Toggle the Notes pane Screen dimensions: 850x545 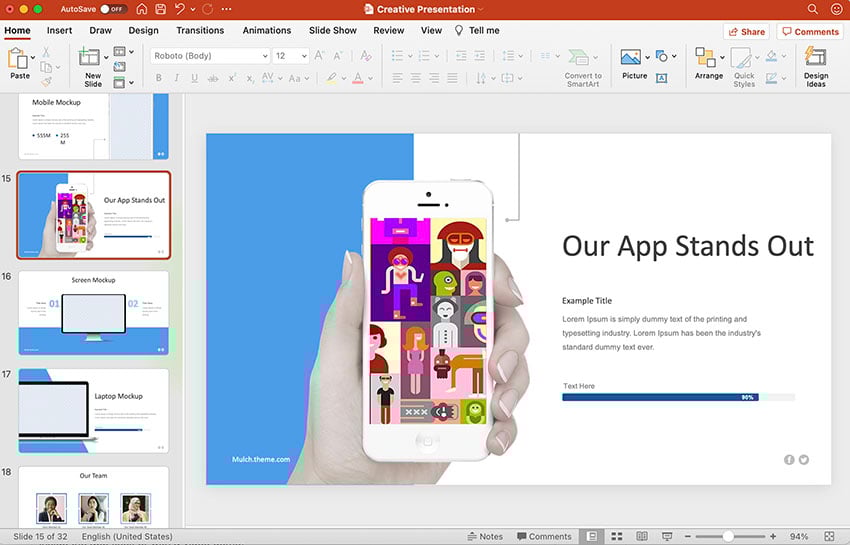click(x=484, y=537)
